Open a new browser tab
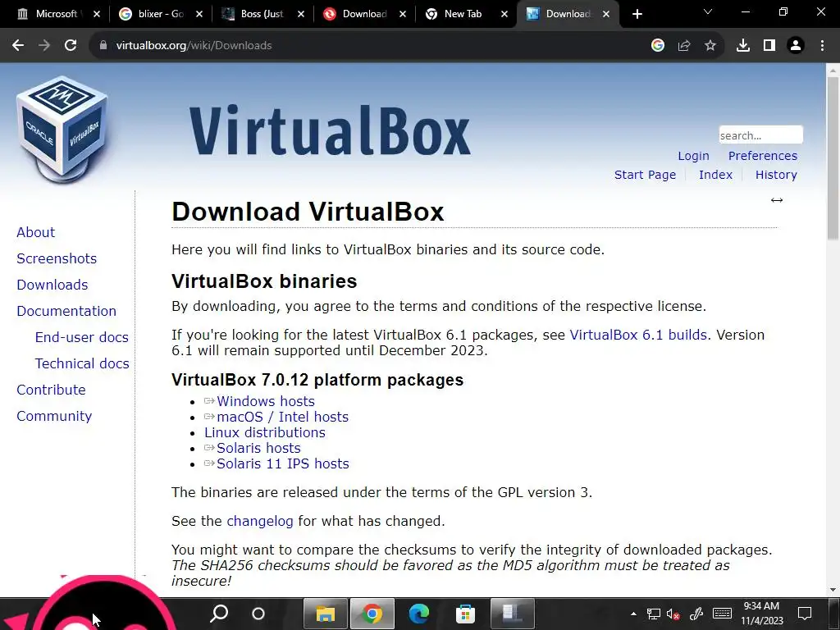 [x=637, y=14]
